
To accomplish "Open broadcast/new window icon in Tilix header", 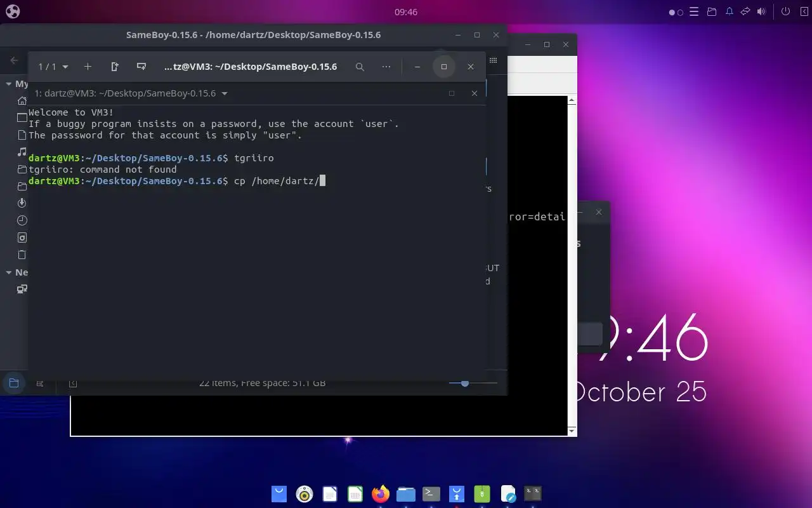I will click(141, 67).
